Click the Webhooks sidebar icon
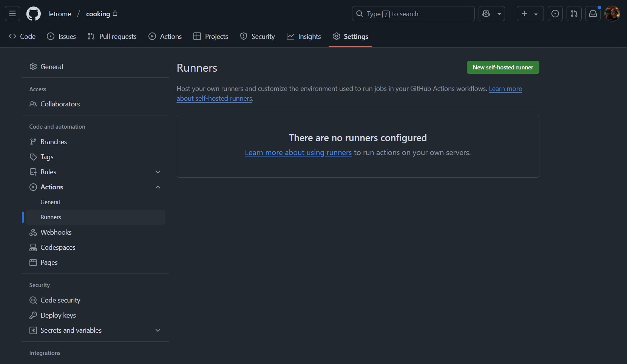Viewport: 627px width, 364px height. tap(33, 232)
